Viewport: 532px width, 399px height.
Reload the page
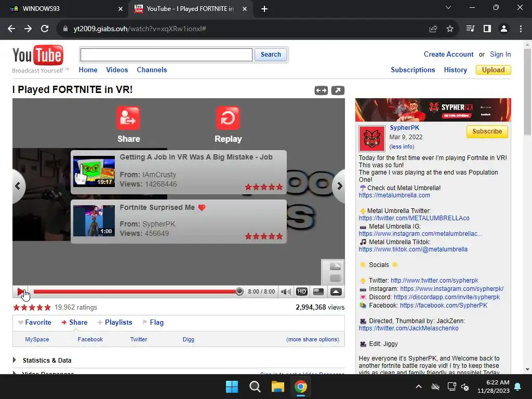click(x=45, y=29)
